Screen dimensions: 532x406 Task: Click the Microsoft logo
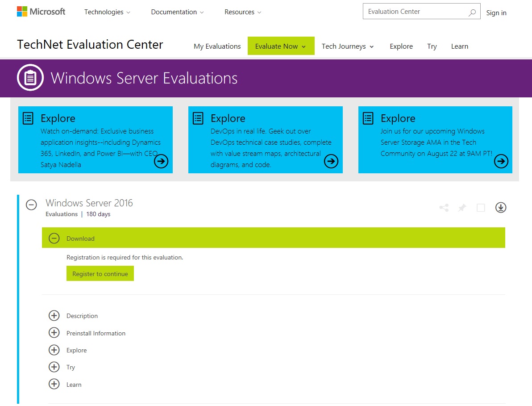click(x=41, y=12)
